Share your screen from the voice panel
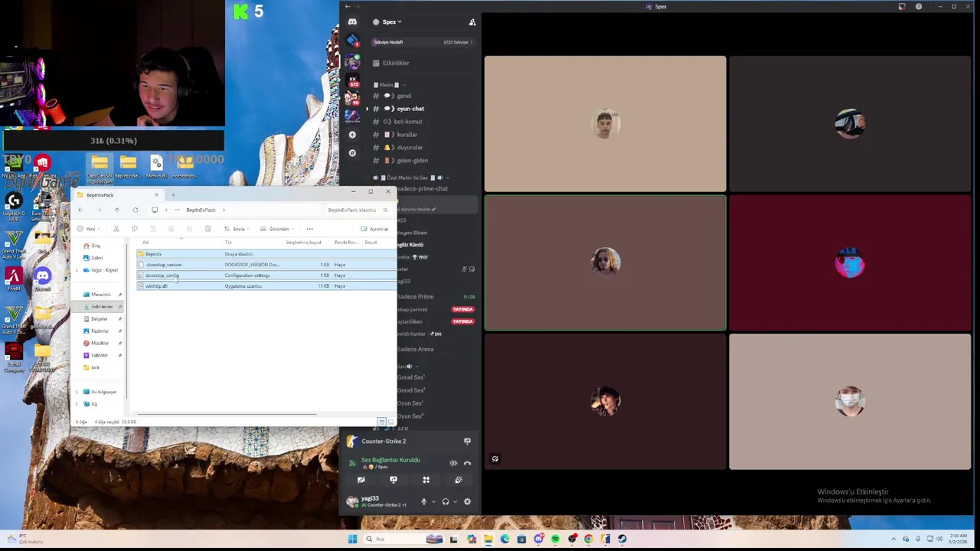The image size is (980, 551). [x=394, y=480]
